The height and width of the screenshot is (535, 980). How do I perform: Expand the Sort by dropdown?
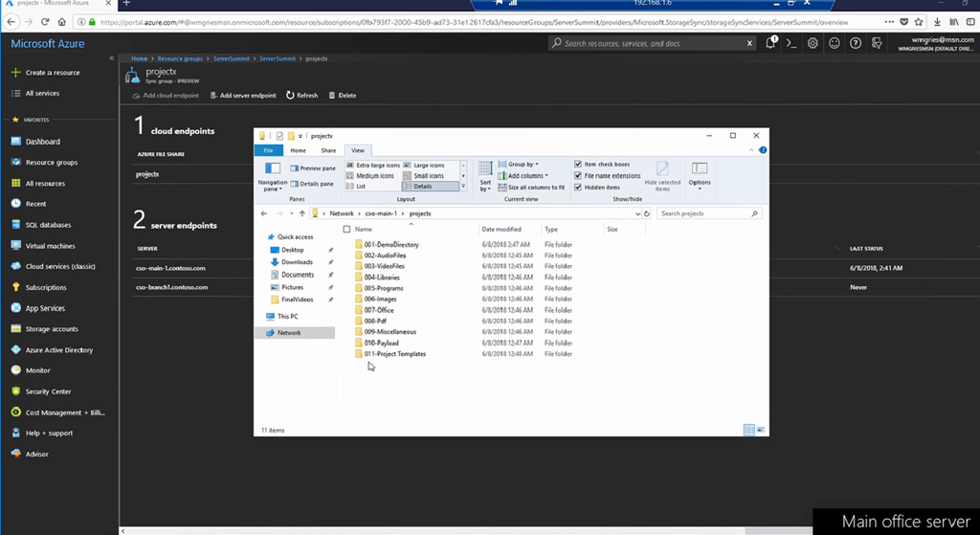[x=485, y=175]
